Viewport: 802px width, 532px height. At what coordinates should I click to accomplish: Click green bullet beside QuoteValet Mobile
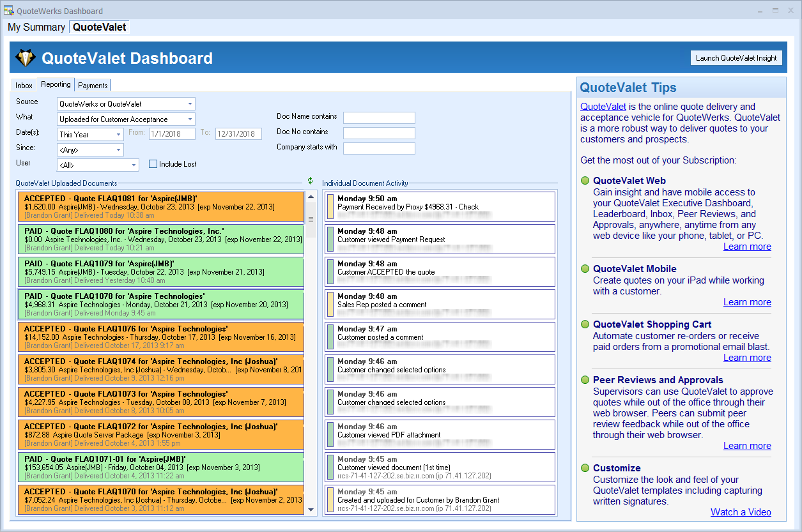coord(585,269)
